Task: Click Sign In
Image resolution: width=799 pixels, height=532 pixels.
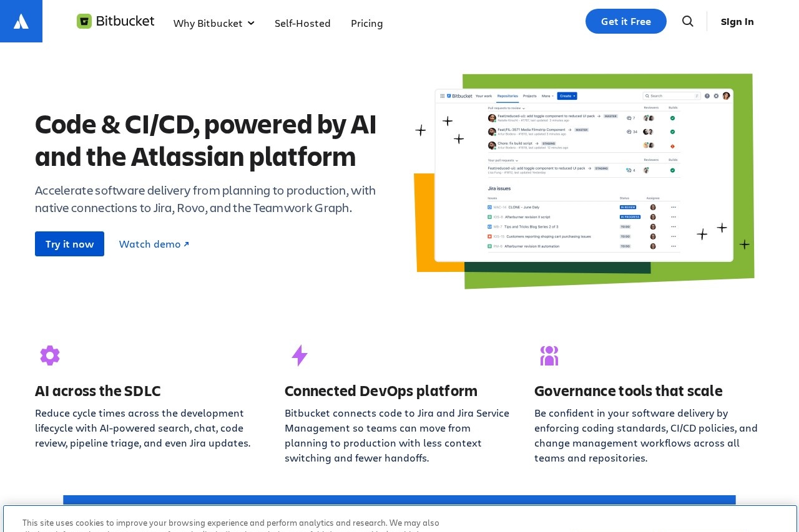Action: point(737,21)
